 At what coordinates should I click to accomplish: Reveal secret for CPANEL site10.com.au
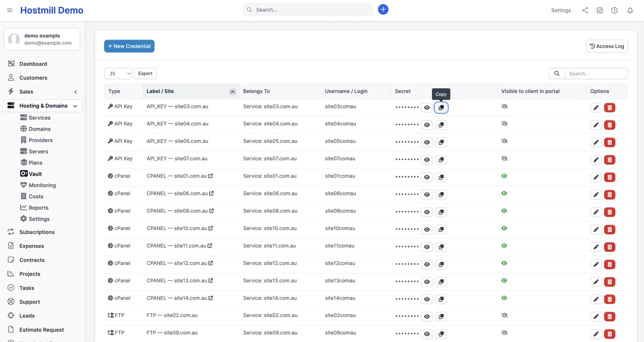(x=427, y=230)
